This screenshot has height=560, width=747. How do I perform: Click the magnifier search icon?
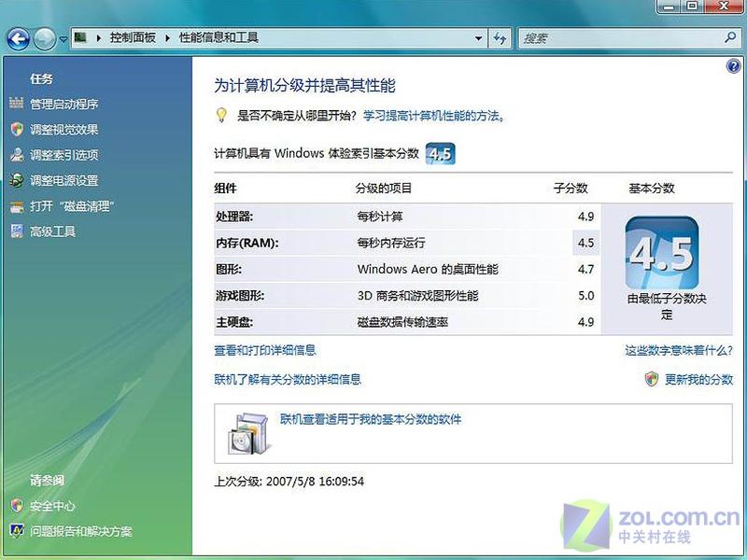pyautogui.click(x=730, y=37)
